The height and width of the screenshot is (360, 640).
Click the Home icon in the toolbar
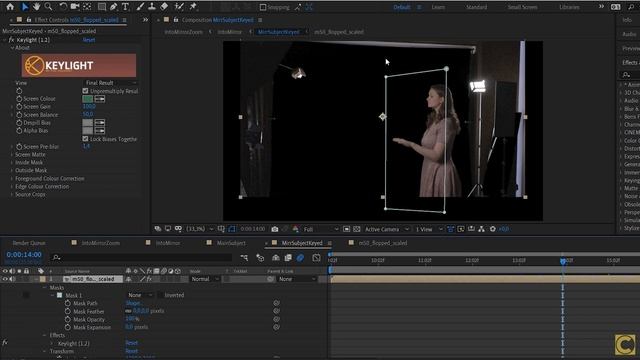[x=10, y=7]
